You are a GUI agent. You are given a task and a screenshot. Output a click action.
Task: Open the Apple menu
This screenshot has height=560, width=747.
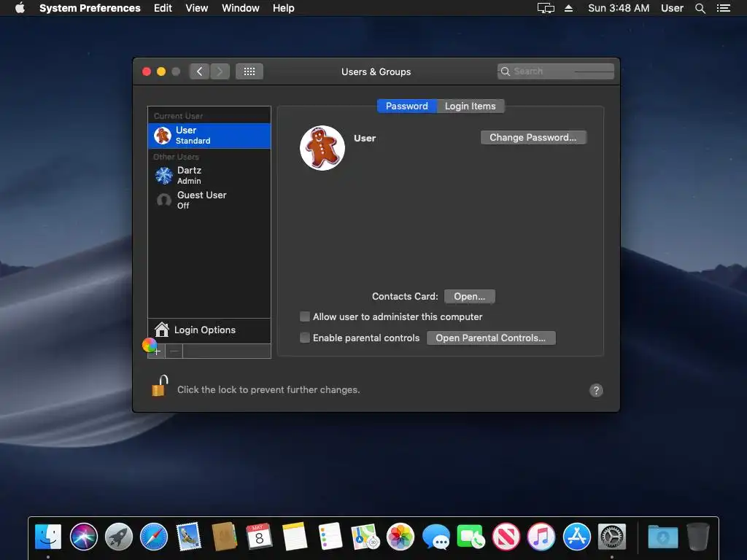click(20, 8)
